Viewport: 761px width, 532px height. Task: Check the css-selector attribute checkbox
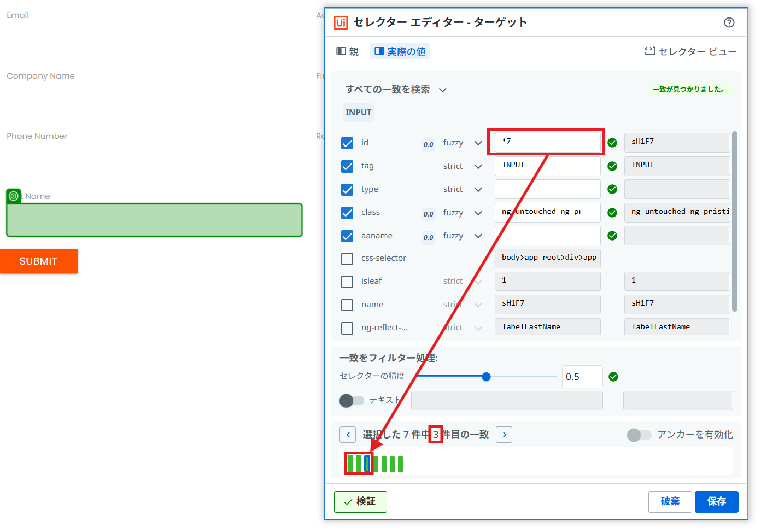pos(347,259)
